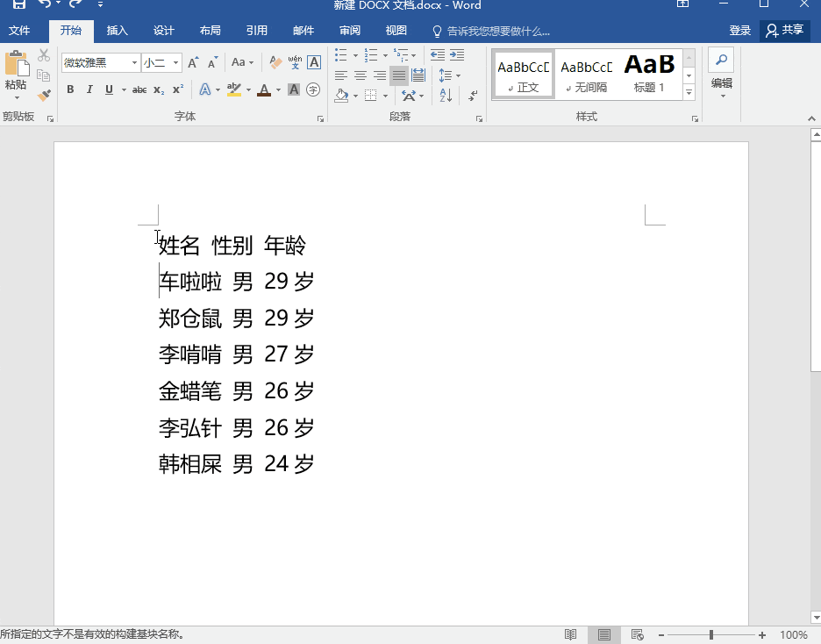Screen dimensions: 821x644
Task: Click the sort A-Z icon
Action: (446, 95)
